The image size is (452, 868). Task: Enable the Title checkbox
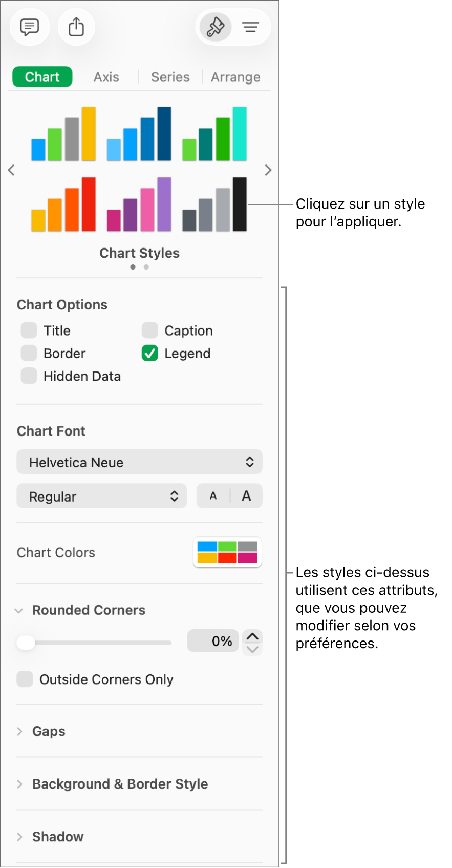point(29,330)
